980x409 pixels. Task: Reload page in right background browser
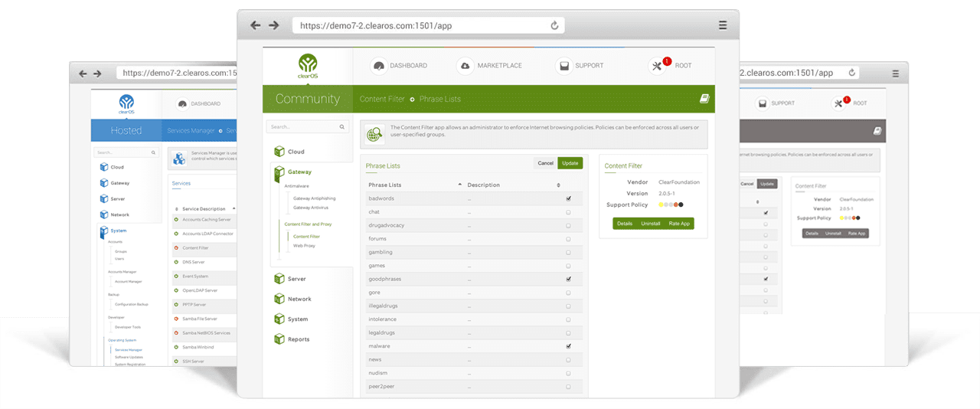852,74
